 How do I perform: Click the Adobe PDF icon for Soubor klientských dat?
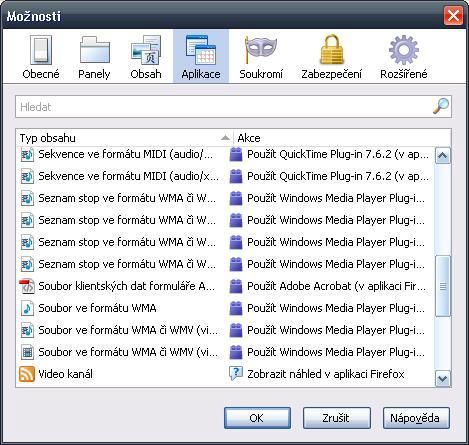27,286
